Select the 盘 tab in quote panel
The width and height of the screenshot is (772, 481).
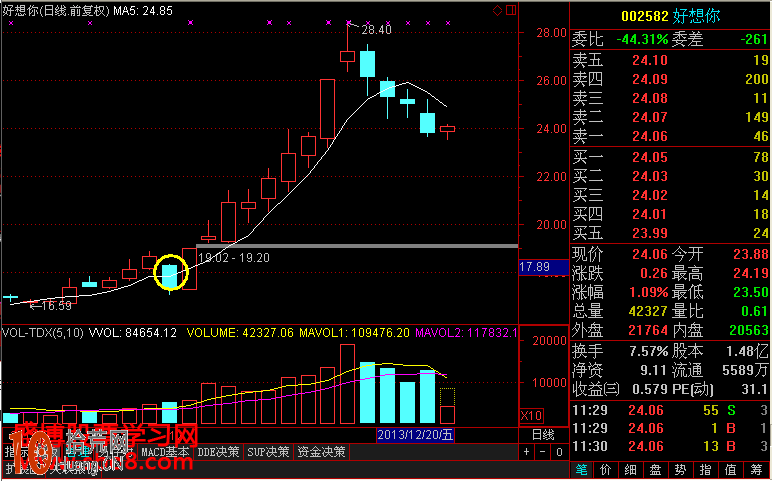click(x=655, y=470)
